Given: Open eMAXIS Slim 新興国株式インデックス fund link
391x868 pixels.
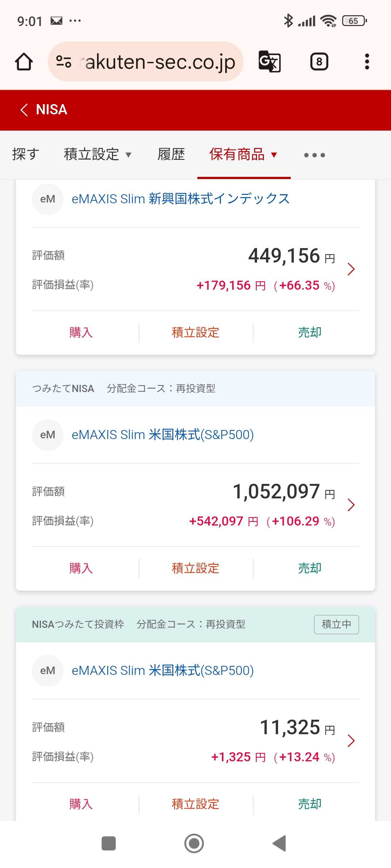Looking at the screenshot, I should click(x=180, y=199).
